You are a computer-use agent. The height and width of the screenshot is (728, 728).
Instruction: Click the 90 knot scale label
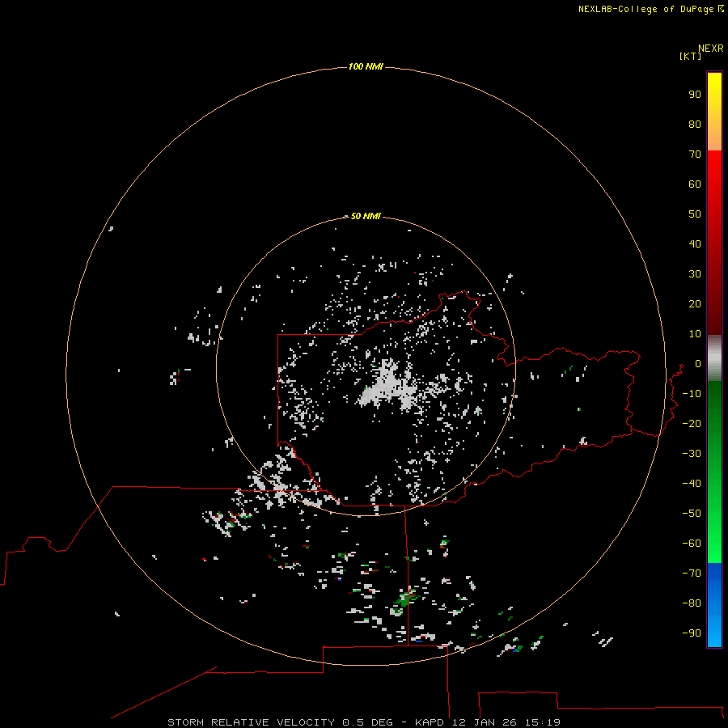pos(695,95)
